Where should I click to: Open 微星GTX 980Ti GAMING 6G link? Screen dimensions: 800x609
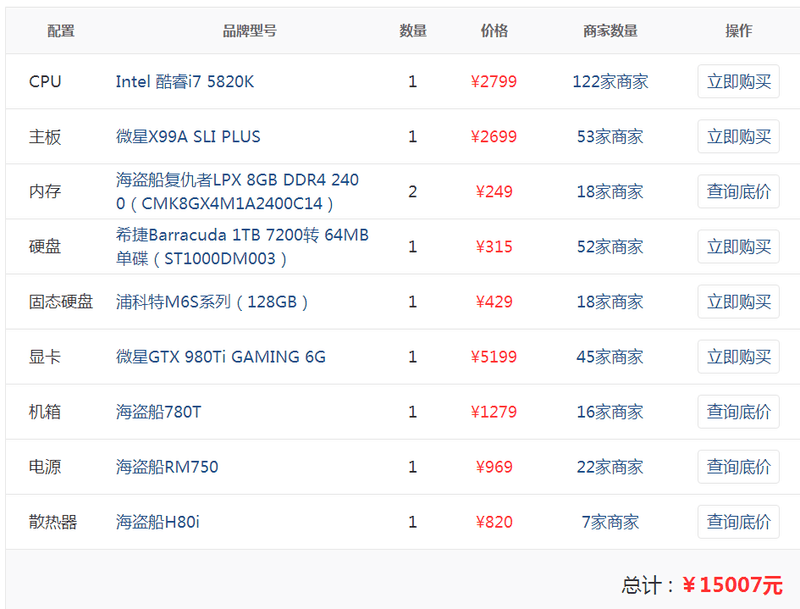[x=220, y=357]
